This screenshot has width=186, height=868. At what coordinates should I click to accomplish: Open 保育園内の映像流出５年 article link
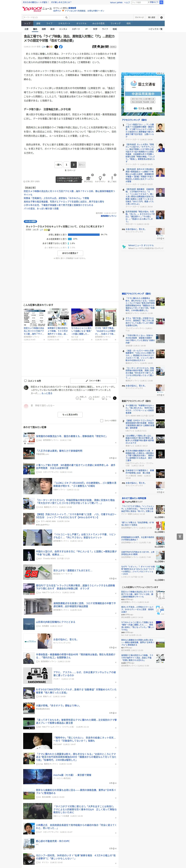[71, 436]
